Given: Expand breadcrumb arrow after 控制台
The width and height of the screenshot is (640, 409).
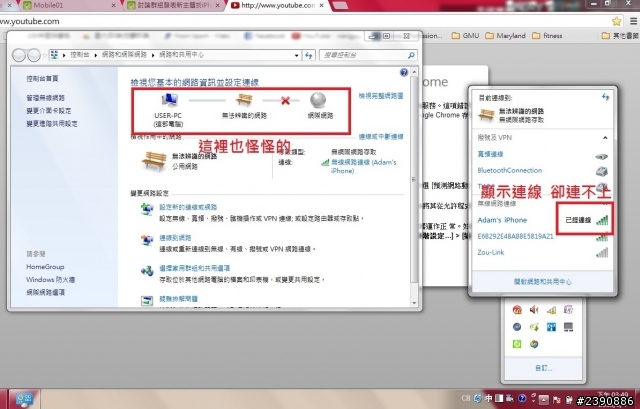Looking at the screenshot, I should (95, 55).
